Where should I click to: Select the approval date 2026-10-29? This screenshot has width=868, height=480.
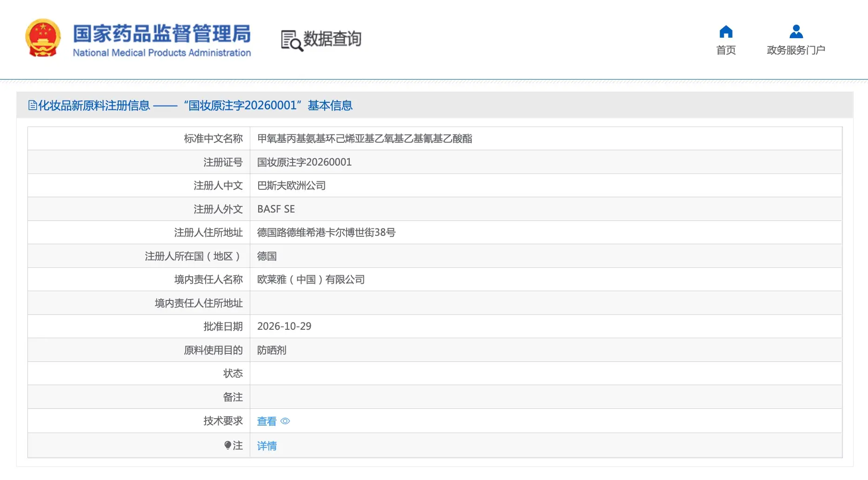coord(284,327)
